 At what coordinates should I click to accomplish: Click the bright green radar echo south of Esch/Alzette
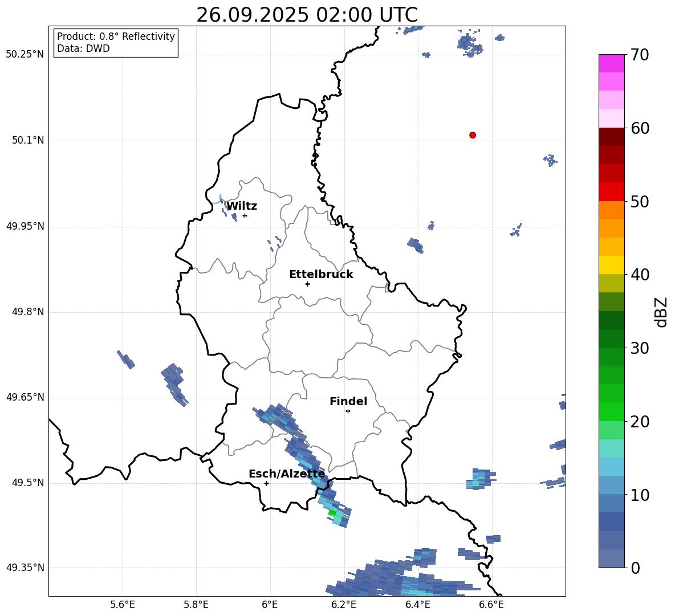tap(332, 513)
